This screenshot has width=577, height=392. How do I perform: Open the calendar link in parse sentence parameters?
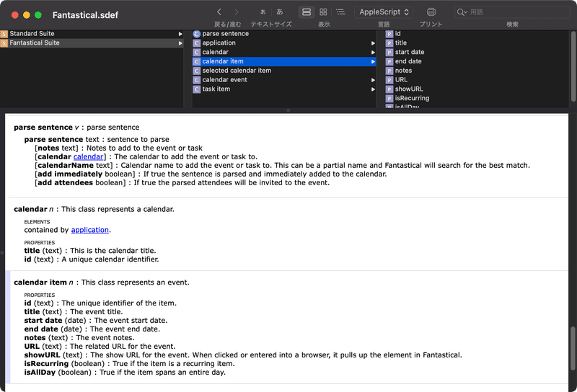point(88,156)
